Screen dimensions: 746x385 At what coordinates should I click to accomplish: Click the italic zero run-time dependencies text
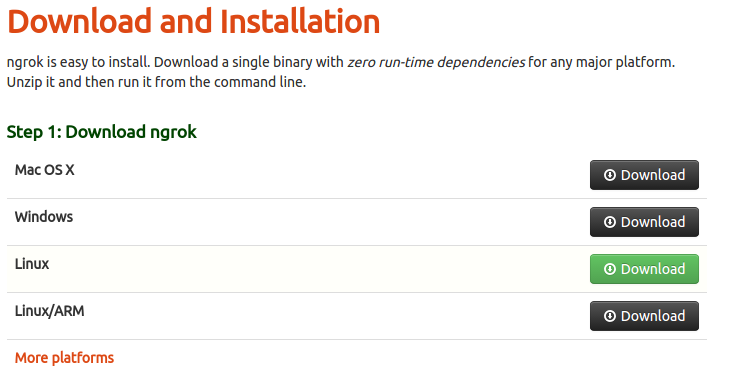coord(436,62)
